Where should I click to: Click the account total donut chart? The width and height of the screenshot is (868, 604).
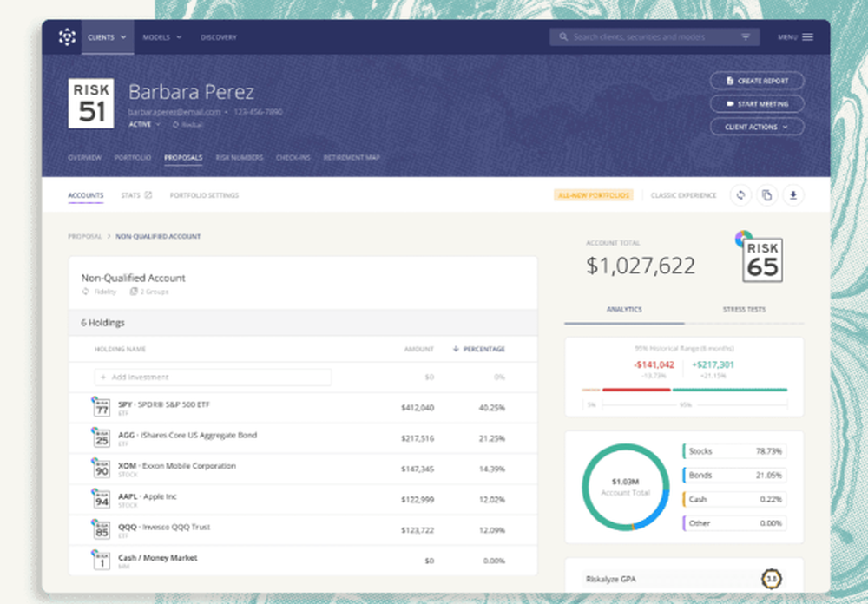tap(626, 487)
